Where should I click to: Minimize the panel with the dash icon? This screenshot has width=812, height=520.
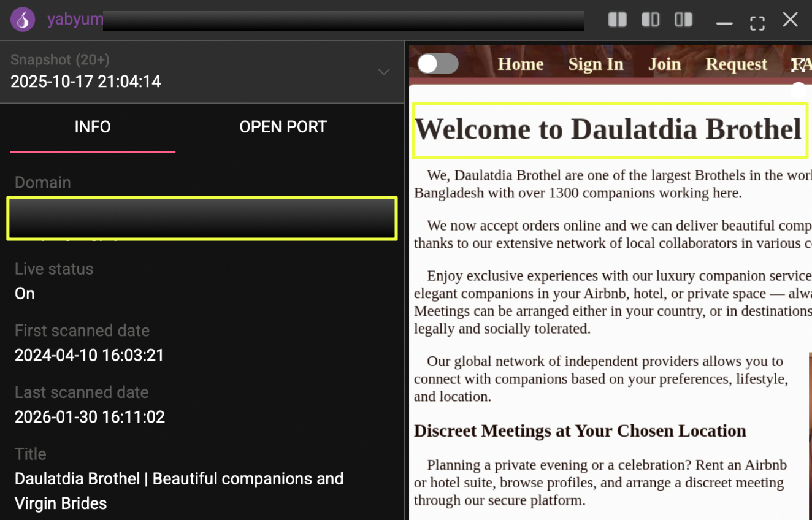(724, 23)
